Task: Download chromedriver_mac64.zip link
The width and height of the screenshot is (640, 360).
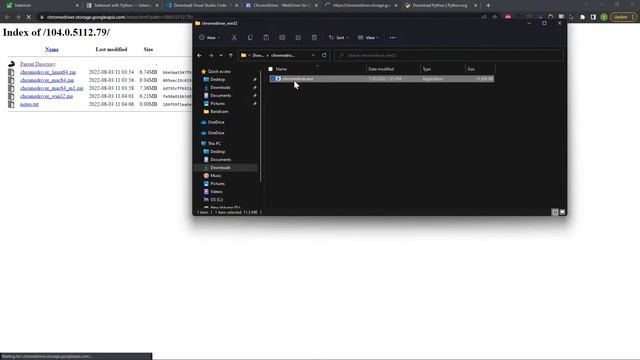Action: (47, 80)
